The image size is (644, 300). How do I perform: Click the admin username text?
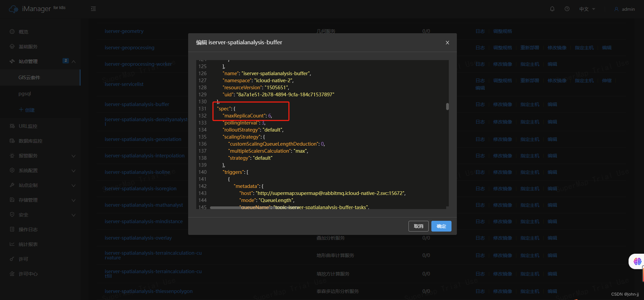[628, 9]
